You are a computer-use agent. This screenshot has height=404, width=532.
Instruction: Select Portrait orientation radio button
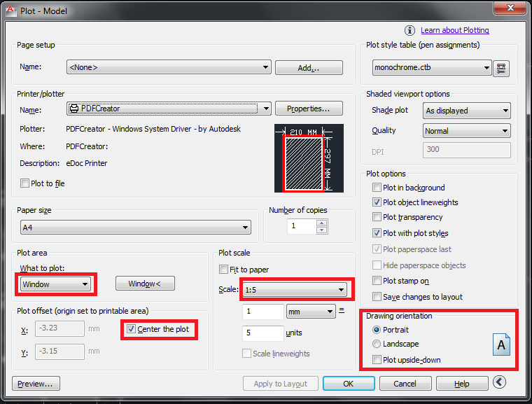tap(377, 330)
